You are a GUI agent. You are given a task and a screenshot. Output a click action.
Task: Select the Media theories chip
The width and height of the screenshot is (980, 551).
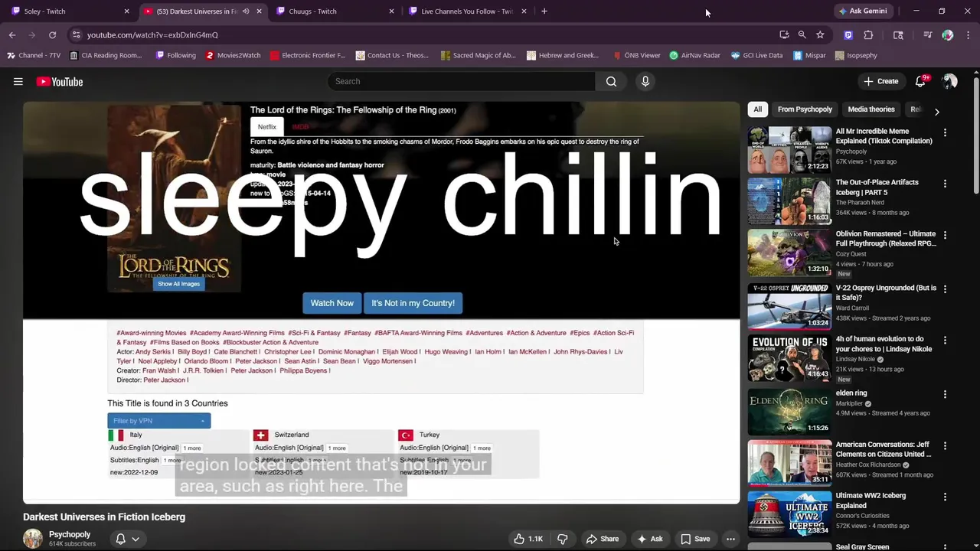(x=871, y=109)
